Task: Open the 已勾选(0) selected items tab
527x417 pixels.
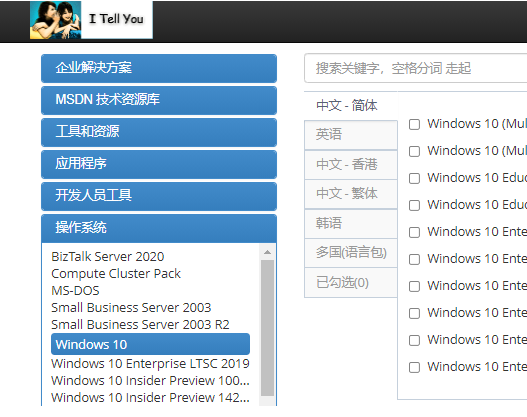Action: pos(351,283)
